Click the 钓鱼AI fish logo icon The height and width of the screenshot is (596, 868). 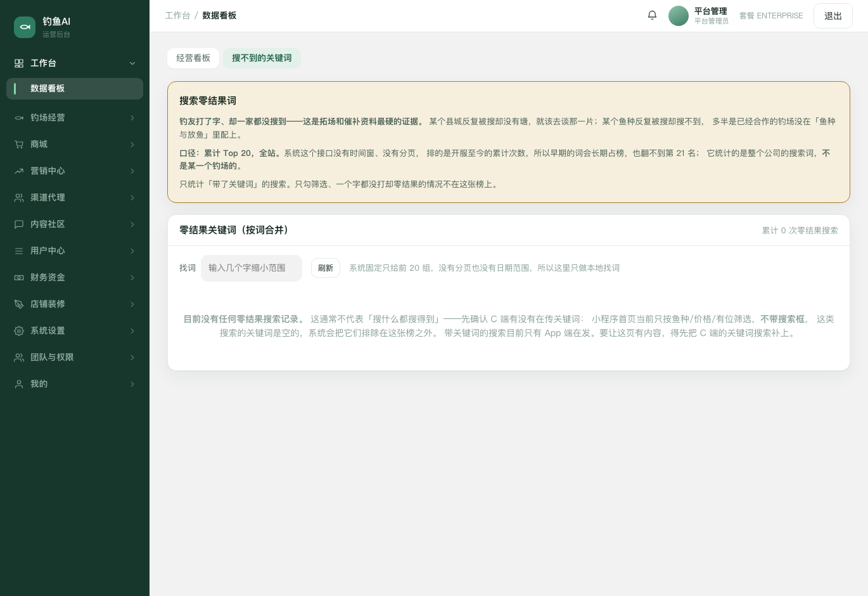pyautogui.click(x=25, y=27)
